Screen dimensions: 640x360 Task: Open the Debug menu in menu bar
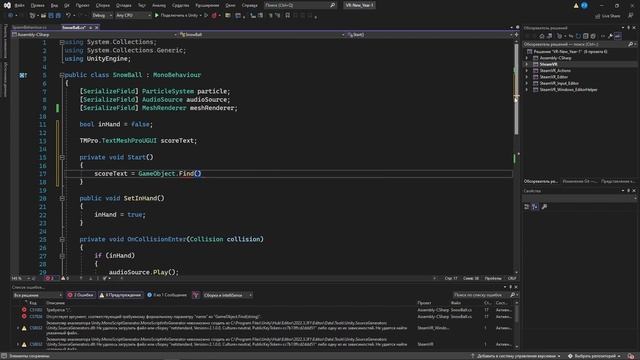tap(124, 5)
